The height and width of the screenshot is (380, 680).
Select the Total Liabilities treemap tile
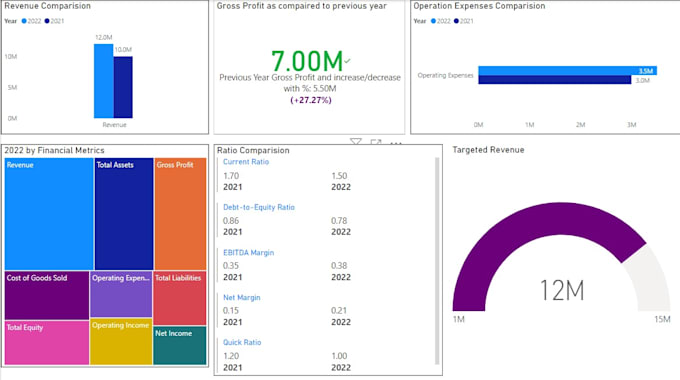pyautogui.click(x=180, y=298)
